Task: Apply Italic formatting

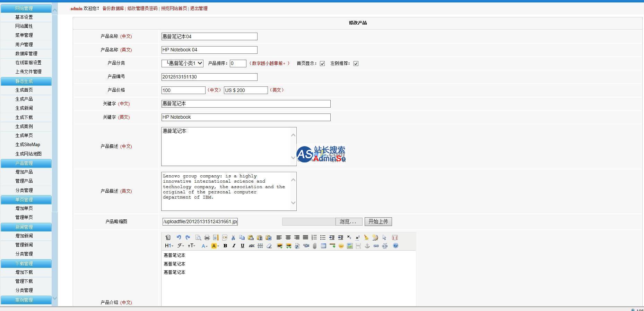Action: click(234, 246)
